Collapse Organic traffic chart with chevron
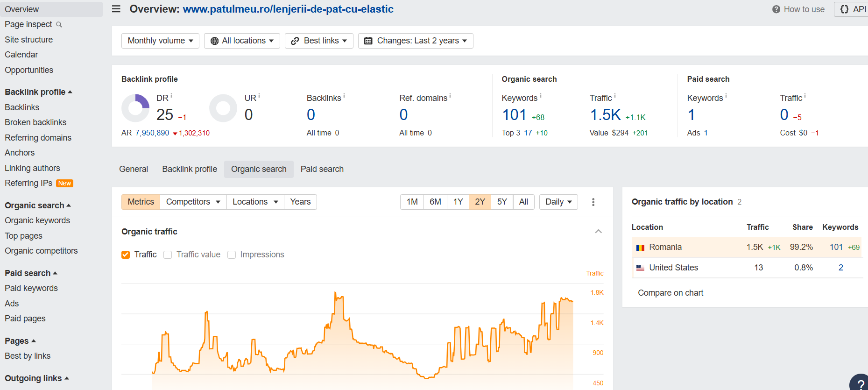 tap(598, 232)
